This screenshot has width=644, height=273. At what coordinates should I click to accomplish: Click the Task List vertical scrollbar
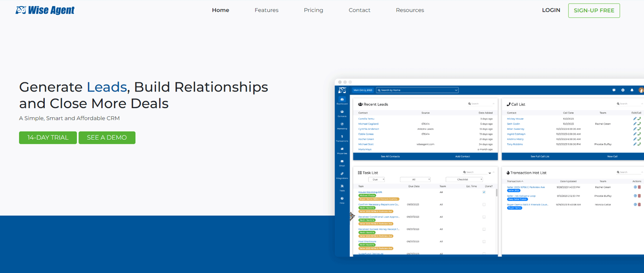(497, 193)
